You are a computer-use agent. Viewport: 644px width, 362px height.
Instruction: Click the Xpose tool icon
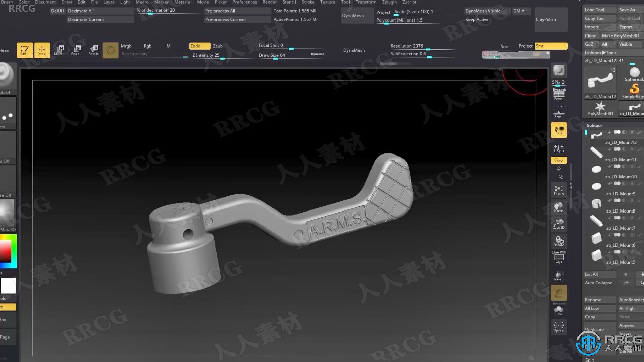click(558, 327)
